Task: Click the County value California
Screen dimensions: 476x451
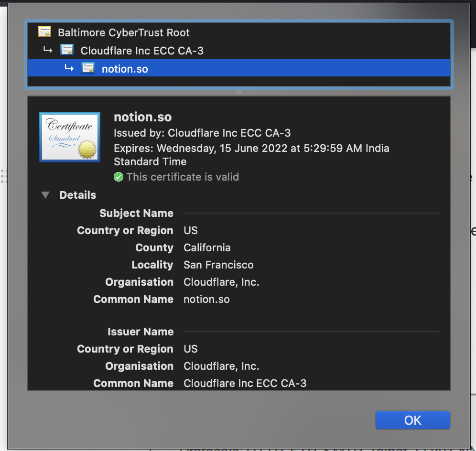Action: coord(207,247)
